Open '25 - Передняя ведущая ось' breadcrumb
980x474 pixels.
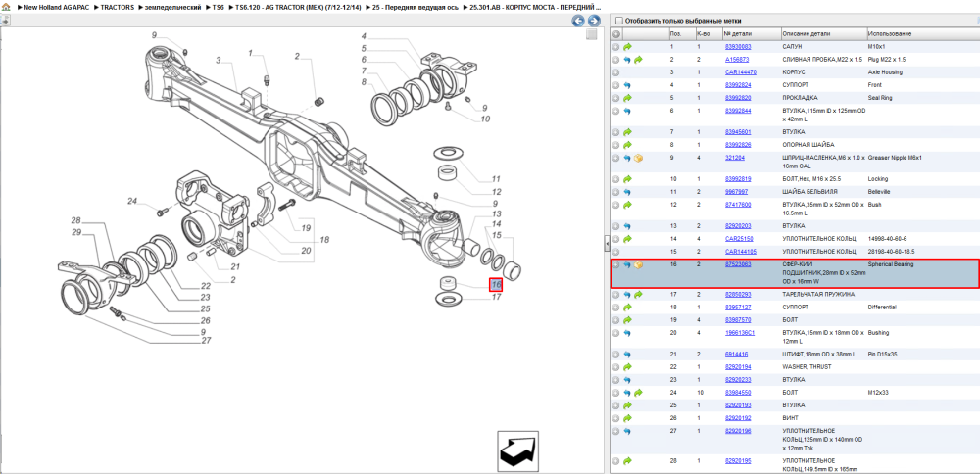tap(416, 6)
